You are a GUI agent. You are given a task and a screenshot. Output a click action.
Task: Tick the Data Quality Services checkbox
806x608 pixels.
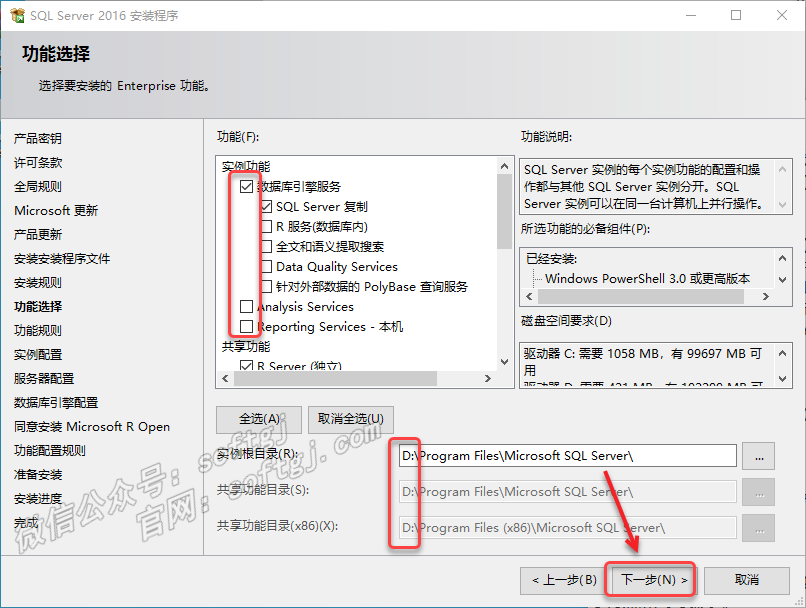pyautogui.click(x=266, y=267)
